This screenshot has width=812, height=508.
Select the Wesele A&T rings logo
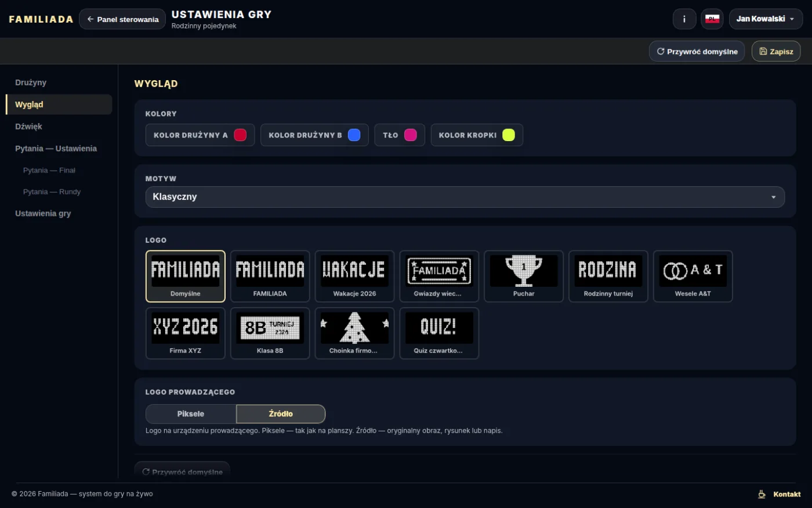693,276
